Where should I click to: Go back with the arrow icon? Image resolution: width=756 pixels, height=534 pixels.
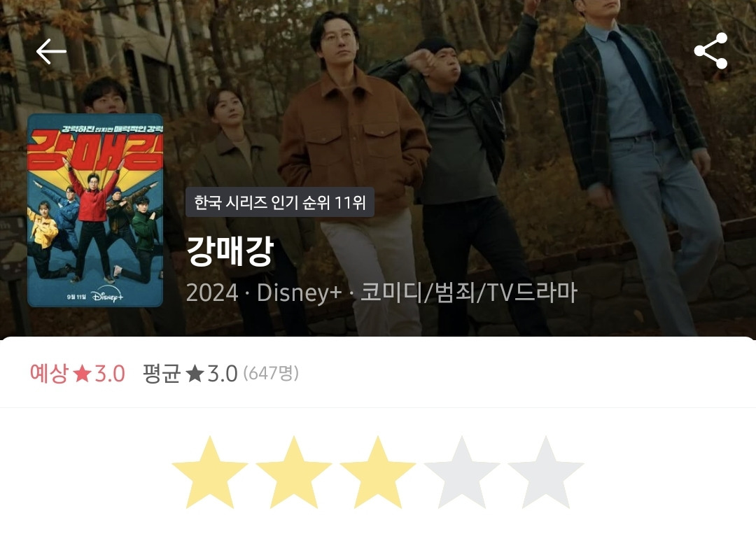pos(51,51)
